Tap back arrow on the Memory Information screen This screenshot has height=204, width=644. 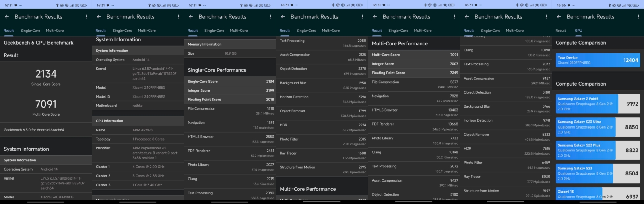[x=191, y=17]
